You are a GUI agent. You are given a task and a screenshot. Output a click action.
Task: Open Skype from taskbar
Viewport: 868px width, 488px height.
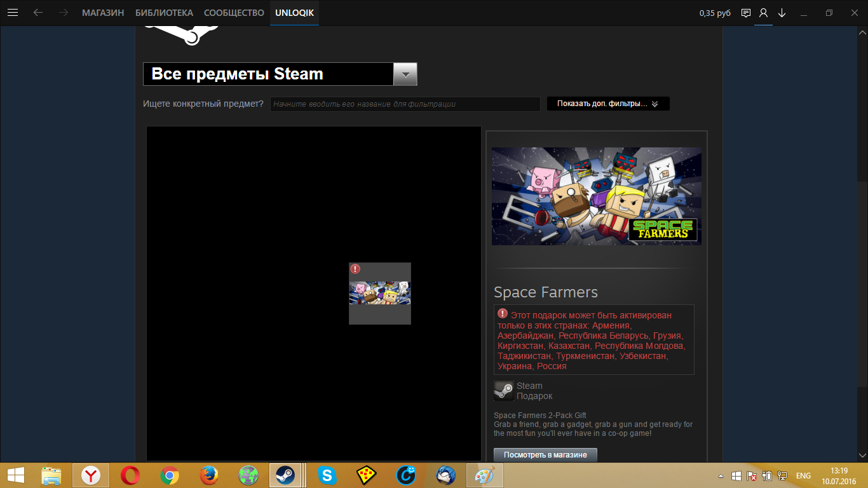pyautogui.click(x=327, y=475)
